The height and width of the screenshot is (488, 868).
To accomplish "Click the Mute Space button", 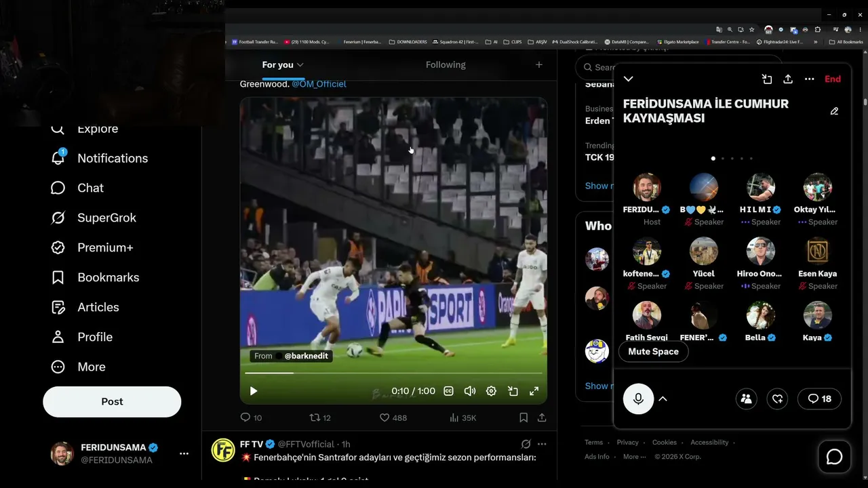I will coord(653,351).
